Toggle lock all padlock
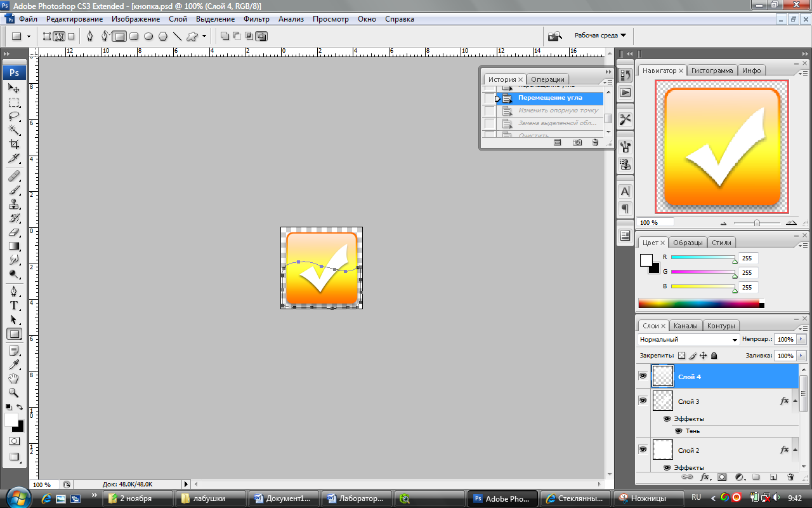The width and height of the screenshot is (812, 508). click(714, 356)
